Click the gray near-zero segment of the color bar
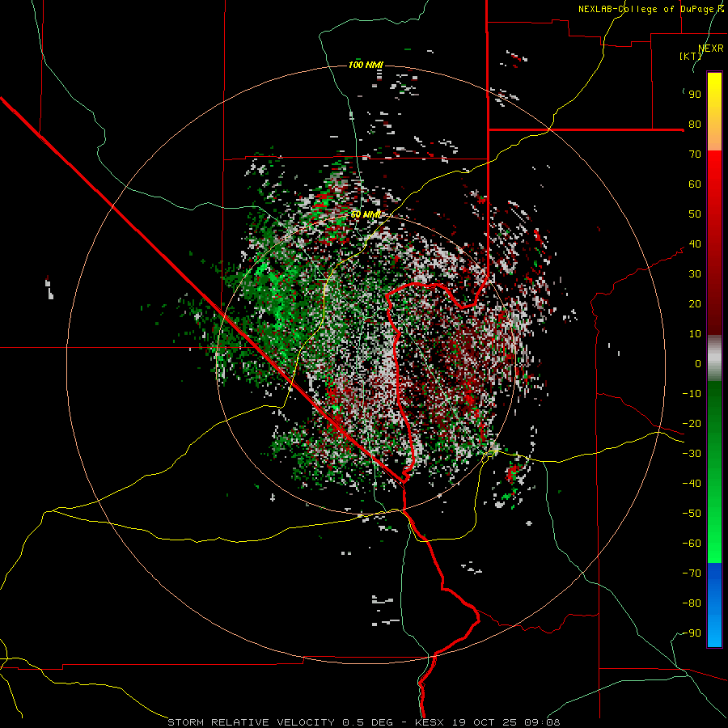The width and height of the screenshot is (728, 728). pos(714,358)
